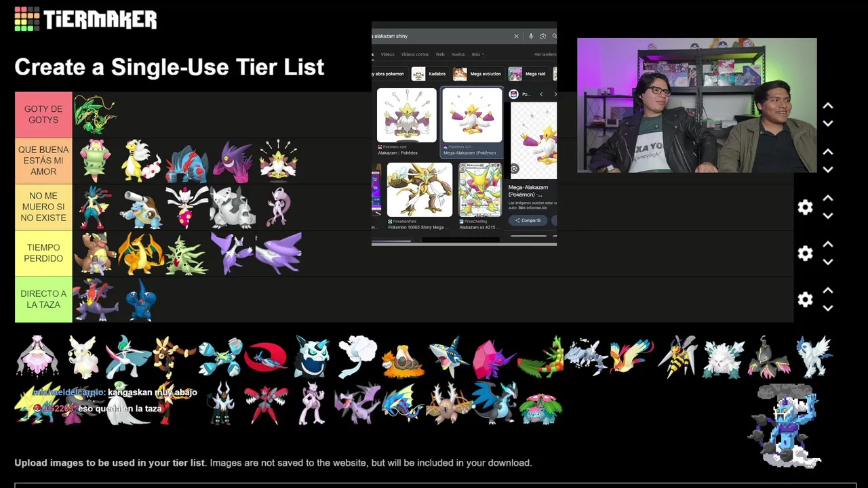Expand the Más dropdown in Google tabs

pos(477,54)
